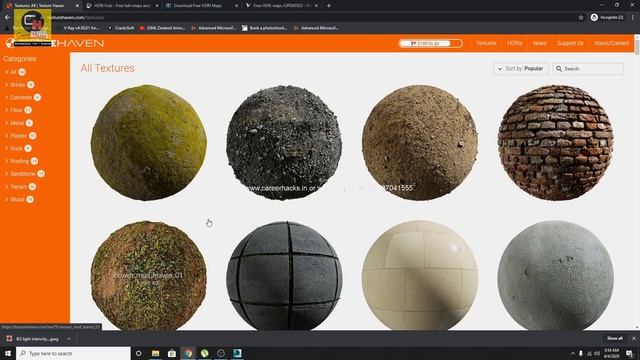Open the green app taskbar icon
Image resolution: width=640 pixels, height=360 pixels.
click(204, 353)
